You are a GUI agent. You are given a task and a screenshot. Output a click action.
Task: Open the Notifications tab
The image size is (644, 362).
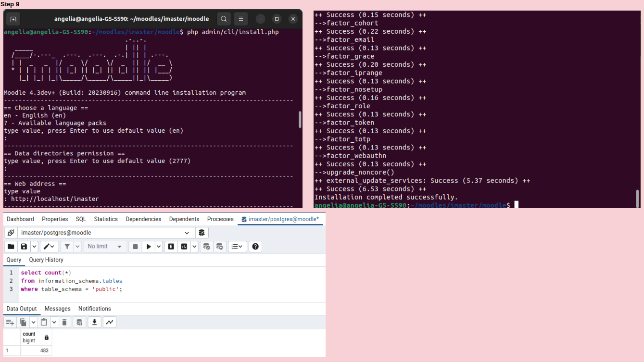tap(95, 309)
